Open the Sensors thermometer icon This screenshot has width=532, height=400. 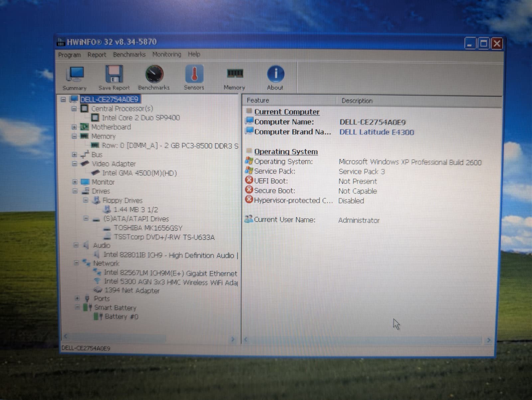(194, 74)
